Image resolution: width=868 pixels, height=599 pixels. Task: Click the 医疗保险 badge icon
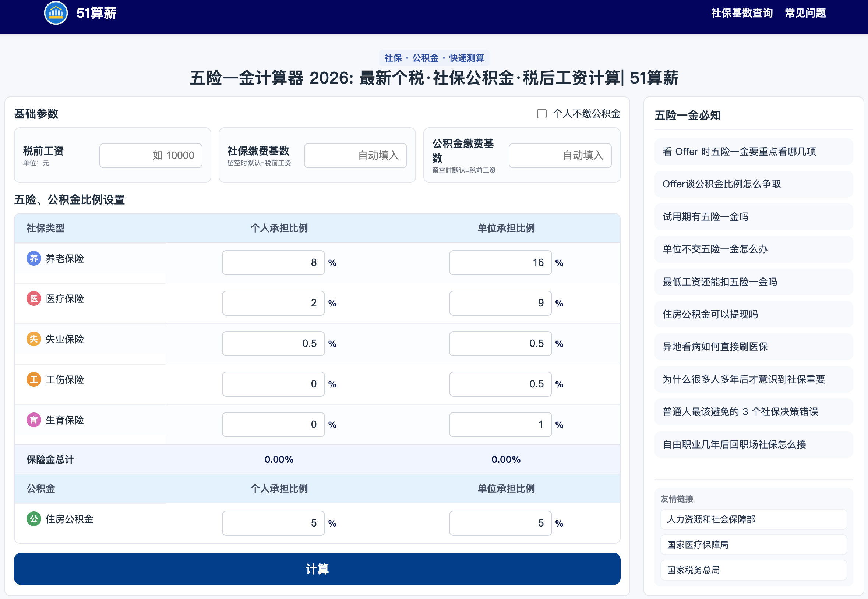[x=33, y=298]
